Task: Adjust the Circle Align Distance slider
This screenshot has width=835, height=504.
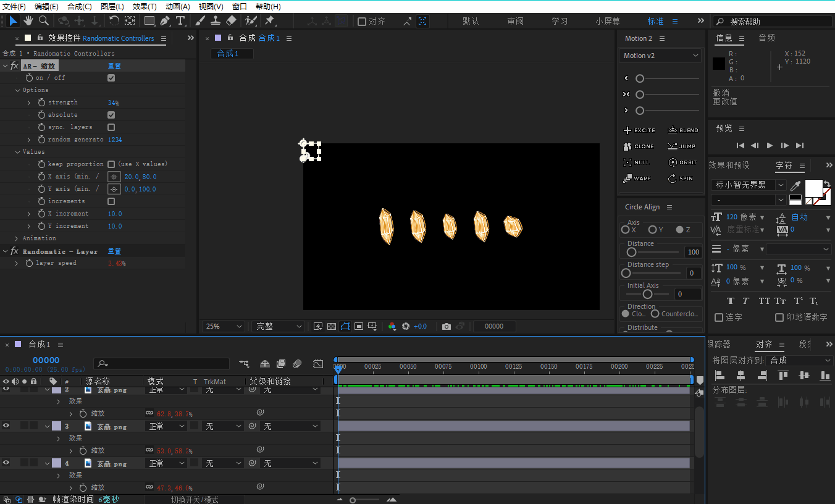Action: (x=631, y=252)
